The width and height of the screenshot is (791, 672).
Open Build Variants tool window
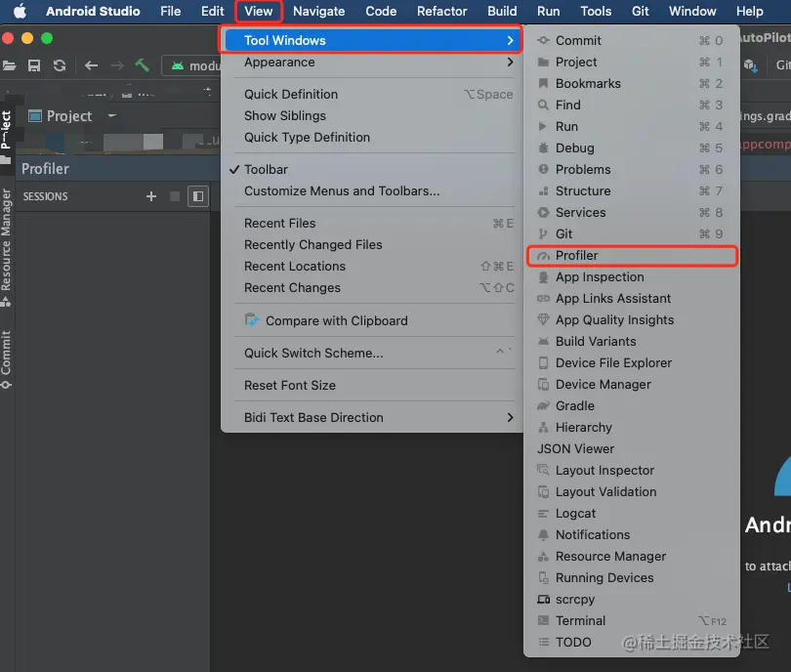pos(632,341)
